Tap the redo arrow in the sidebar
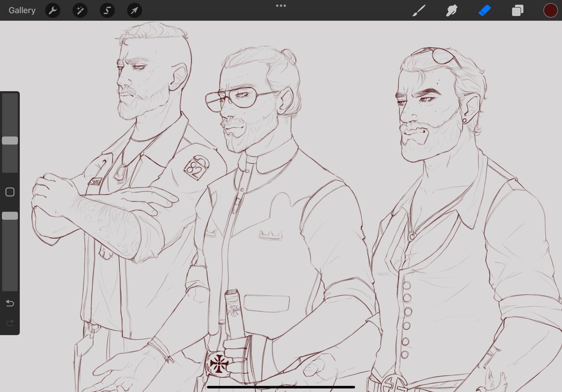The height and width of the screenshot is (392, 562). click(x=10, y=323)
